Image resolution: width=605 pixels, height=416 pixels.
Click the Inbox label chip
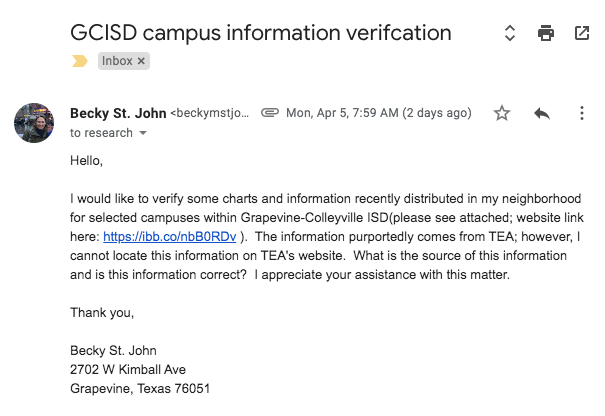117,61
